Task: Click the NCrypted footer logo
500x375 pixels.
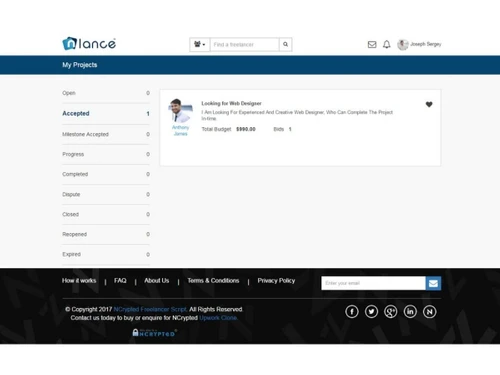Action: 155,333
